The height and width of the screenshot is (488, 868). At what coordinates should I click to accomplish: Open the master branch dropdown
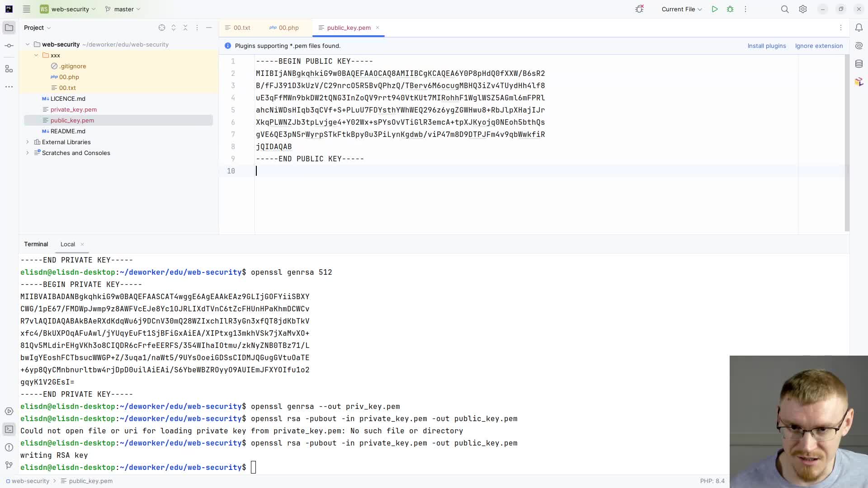coord(123,9)
